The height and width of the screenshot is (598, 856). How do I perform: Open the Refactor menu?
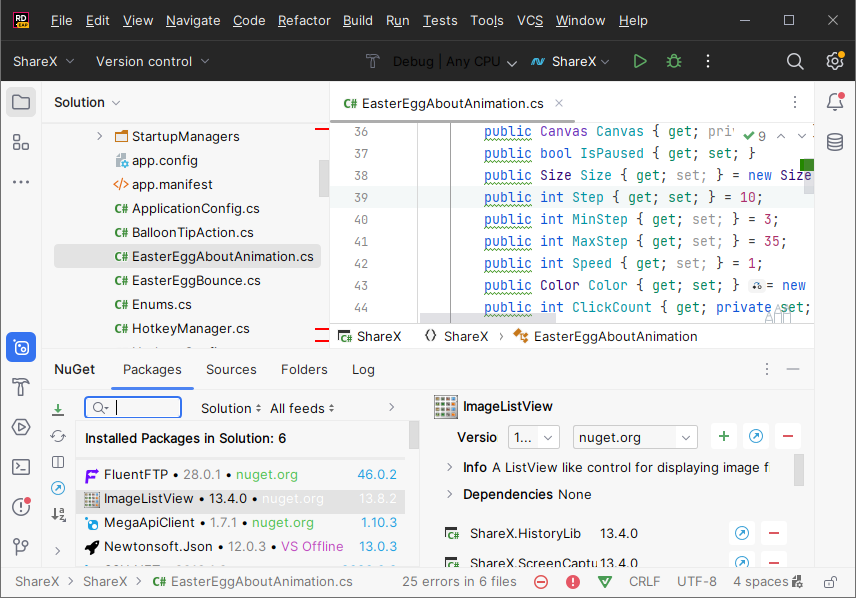(x=304, y=20)
